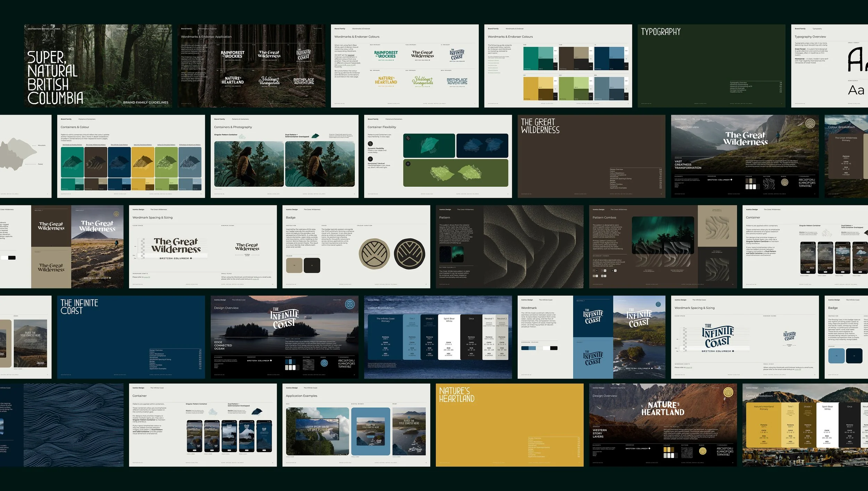Open yellow Nature's Heartland section slide

[510, 425]
